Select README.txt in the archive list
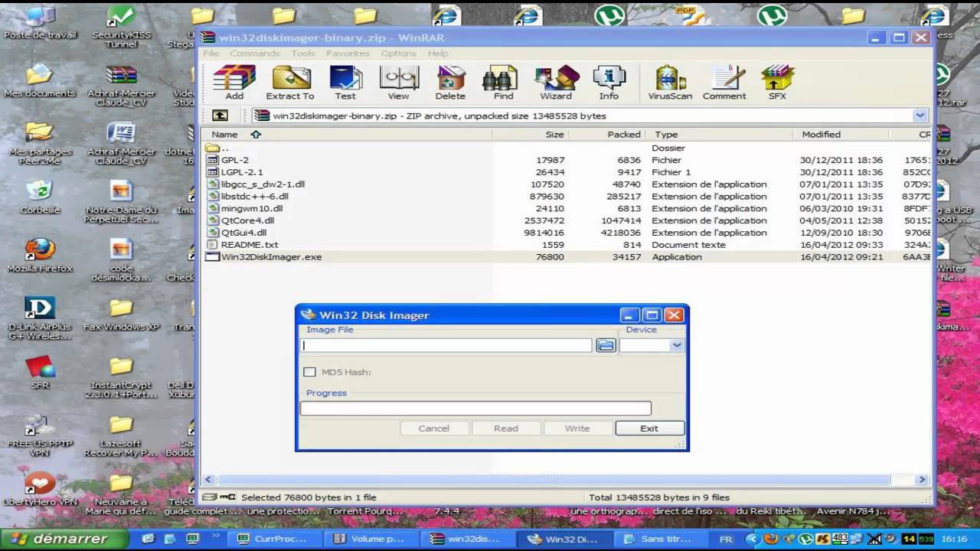Screen dimensions: 980x551 [567, 245]
